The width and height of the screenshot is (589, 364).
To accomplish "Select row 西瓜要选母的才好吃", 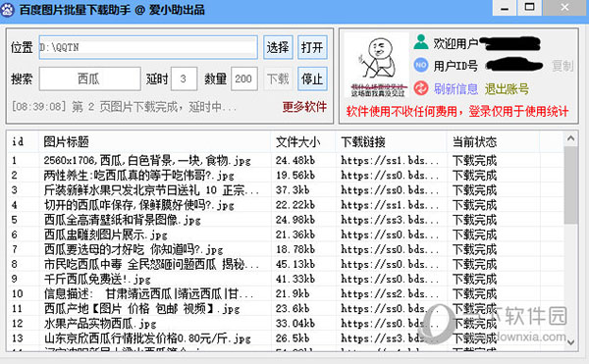I will click(286, 249).
